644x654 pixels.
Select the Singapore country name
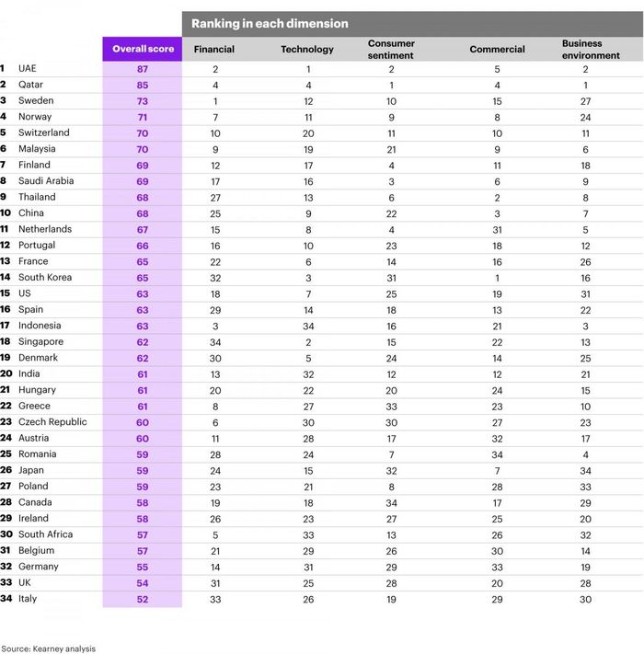pos(40,341)
